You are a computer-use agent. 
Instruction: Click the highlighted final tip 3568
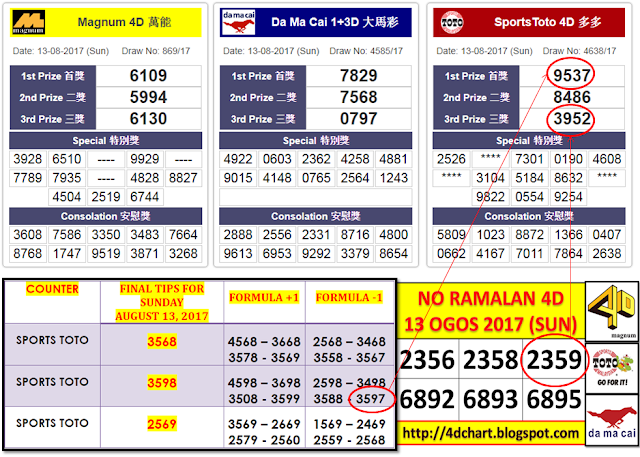coord(162,342)
